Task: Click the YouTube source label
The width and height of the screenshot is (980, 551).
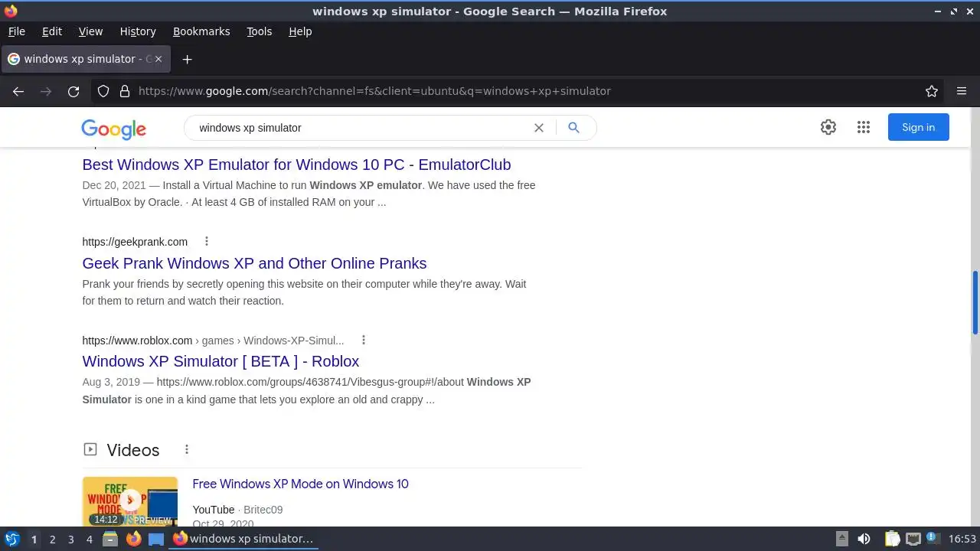Action: tap(214, 510)
